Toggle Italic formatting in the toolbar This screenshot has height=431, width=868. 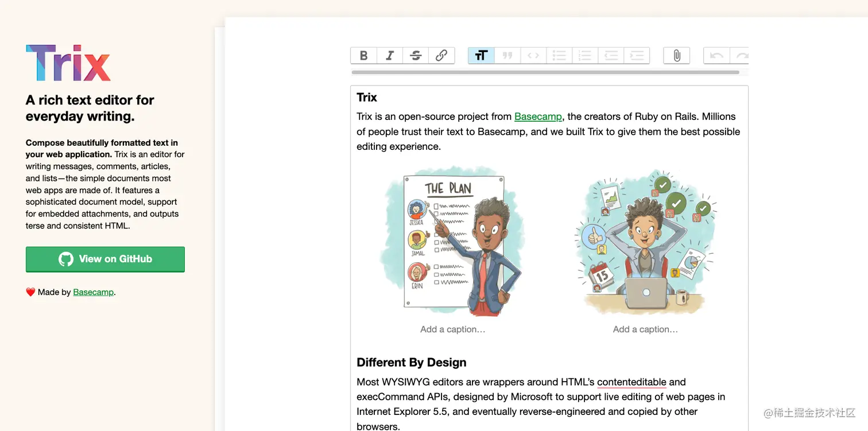390,56
